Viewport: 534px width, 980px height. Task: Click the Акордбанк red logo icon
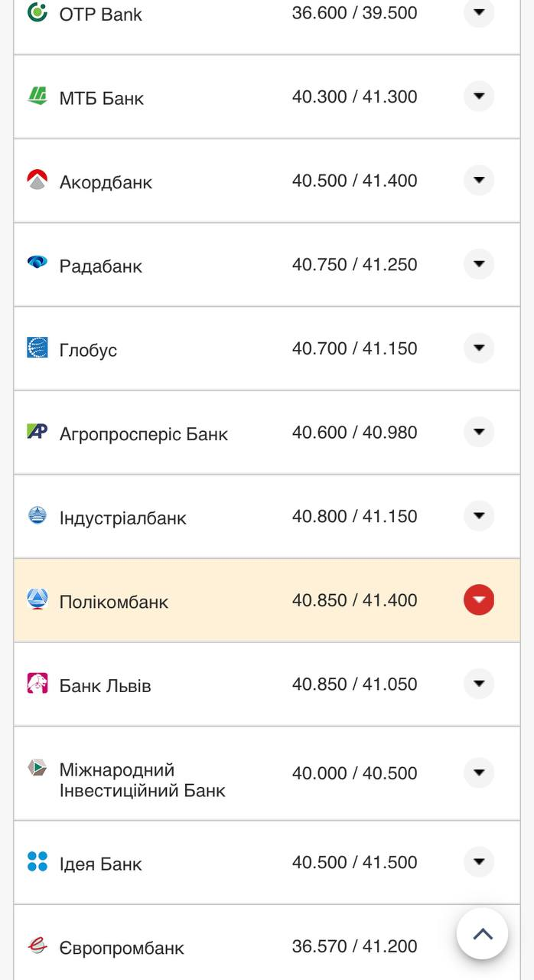click(x=37, y=181)
